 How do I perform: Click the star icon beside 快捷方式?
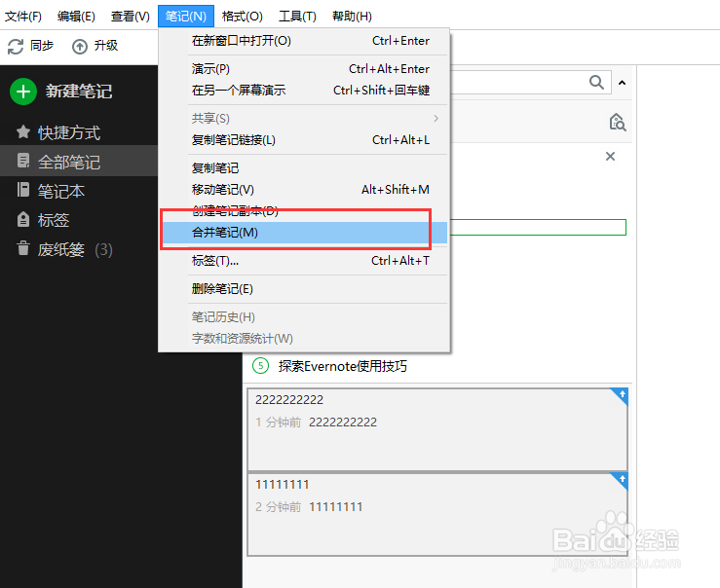click(x=23, y=132)
